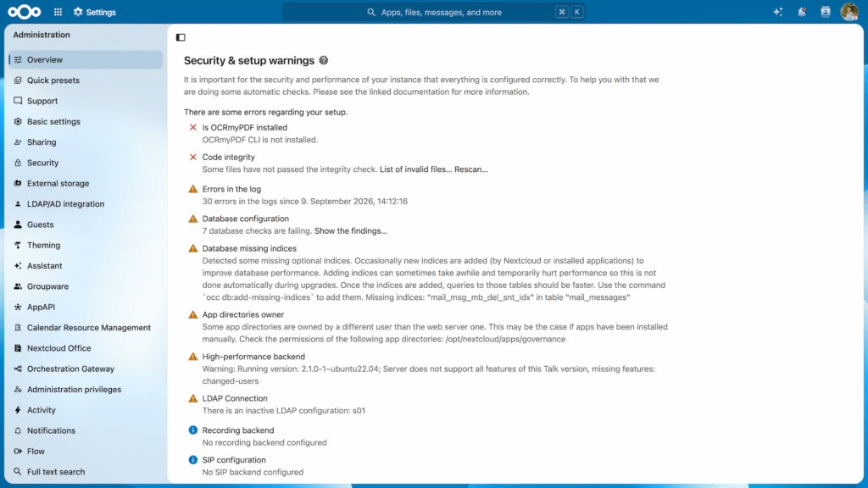Open LDAP/AD integration settings
This screenshot has width=868, height=488.
pos(86,204)
